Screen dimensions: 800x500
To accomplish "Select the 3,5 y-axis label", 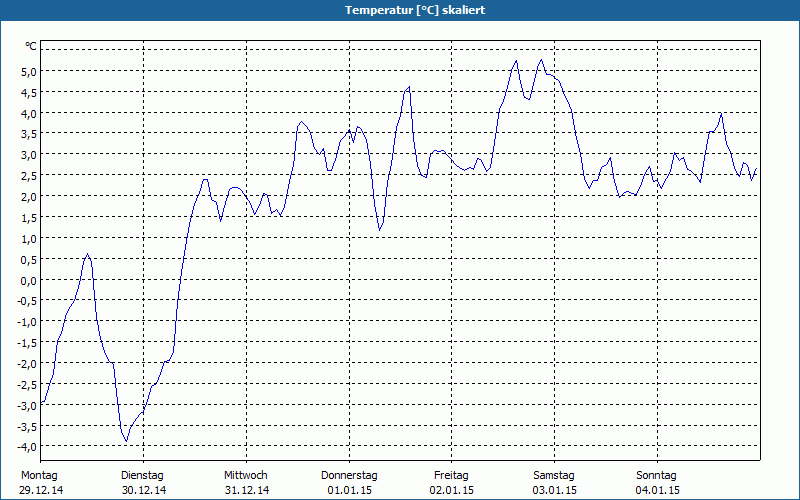I will (x=29, y=135).
